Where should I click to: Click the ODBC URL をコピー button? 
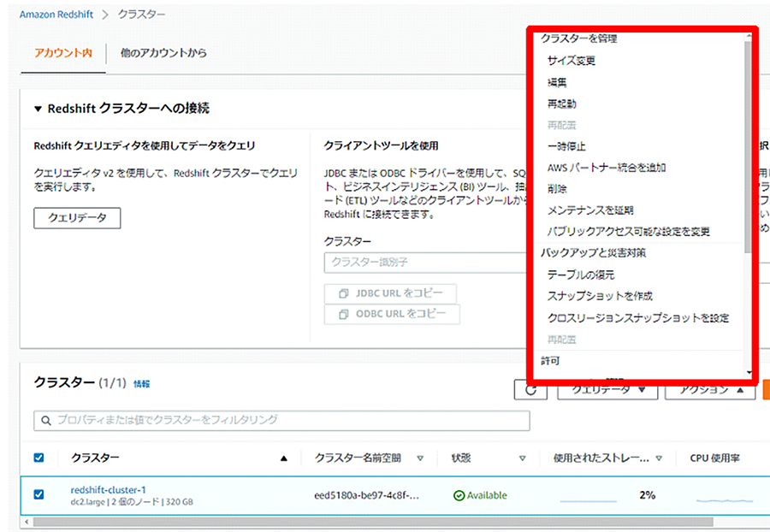(x=392, y=314)
